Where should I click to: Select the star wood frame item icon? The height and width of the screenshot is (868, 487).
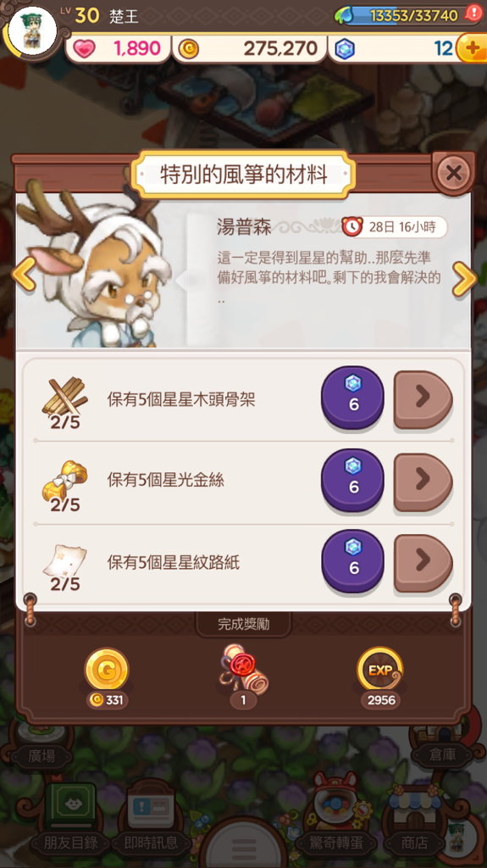65,395
